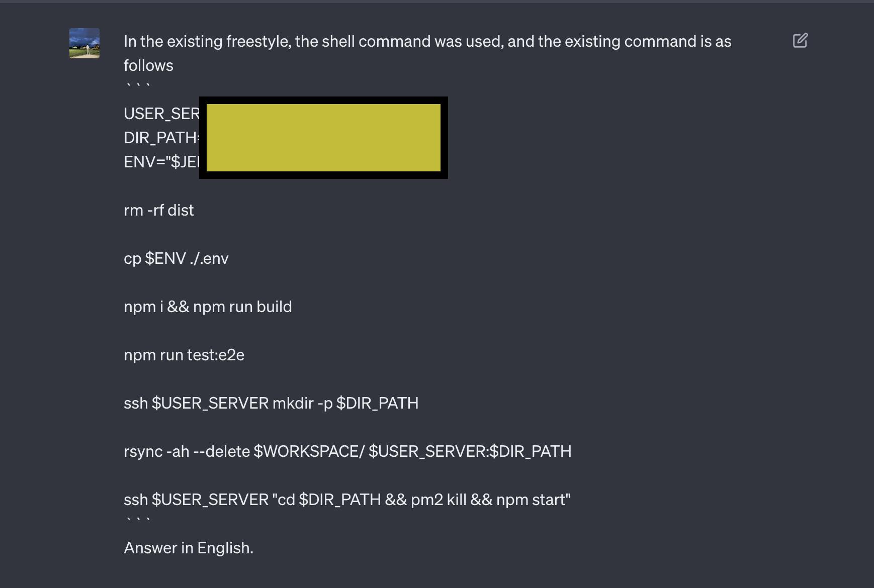Click the yellow redaction rectangle
Screen dimensions: 874x588
323,138
